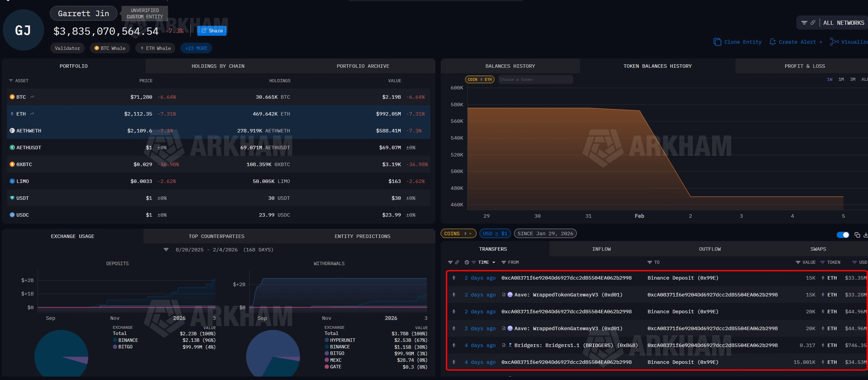Viewport: 868px width, 380px height.
Task: Click the link icon beside ALL NETWORKS
Action: 813,23
